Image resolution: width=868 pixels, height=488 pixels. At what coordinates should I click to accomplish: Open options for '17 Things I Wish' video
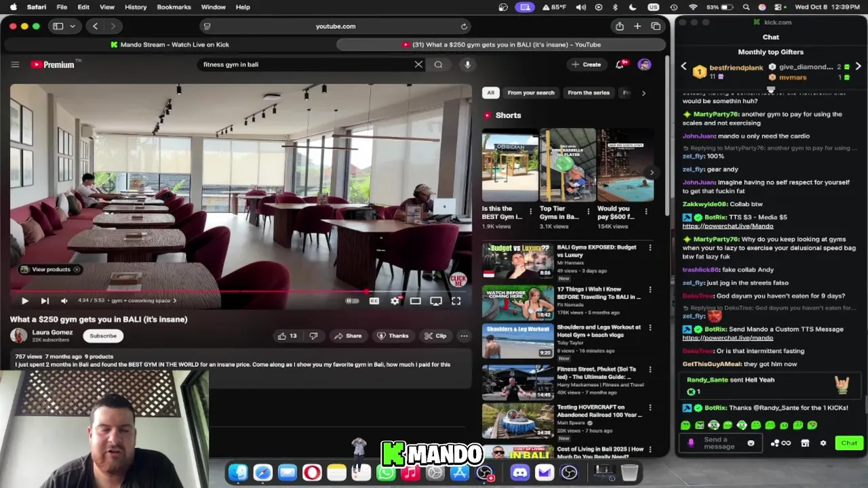(650, 290)
